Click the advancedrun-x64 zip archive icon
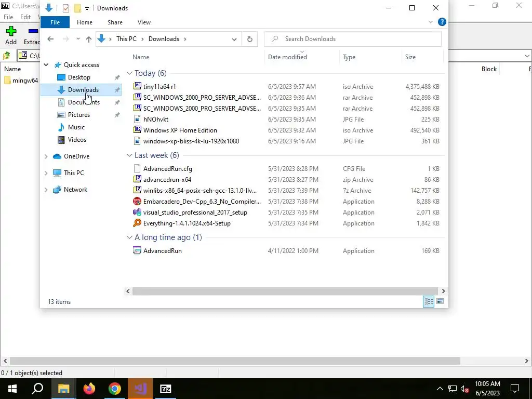This screenshot has width=532, height=399. click(137, 179)
